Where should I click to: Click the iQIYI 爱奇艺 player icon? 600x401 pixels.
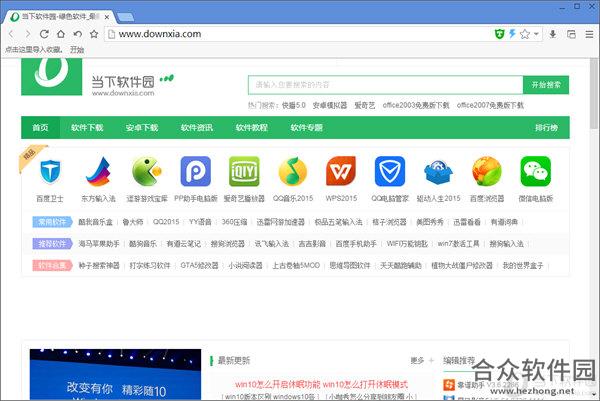coord(244,171)
